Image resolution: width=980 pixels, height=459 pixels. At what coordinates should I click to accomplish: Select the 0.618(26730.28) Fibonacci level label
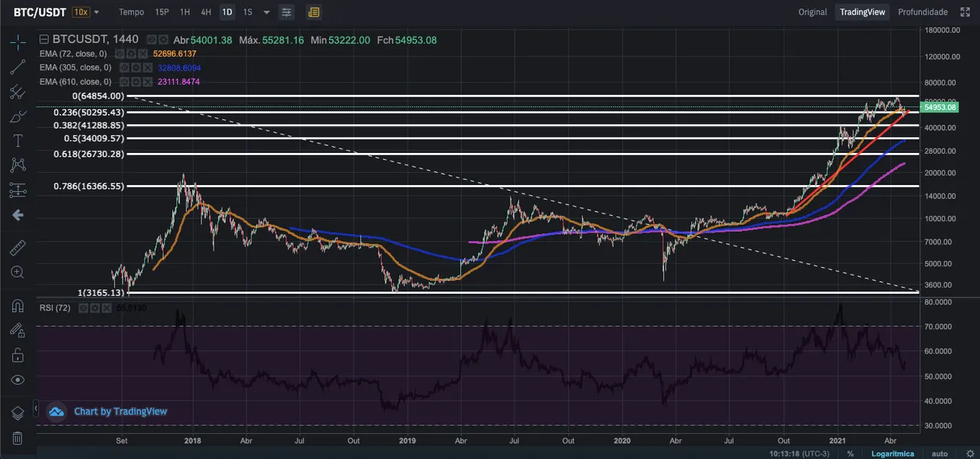(x=89, y=154)
